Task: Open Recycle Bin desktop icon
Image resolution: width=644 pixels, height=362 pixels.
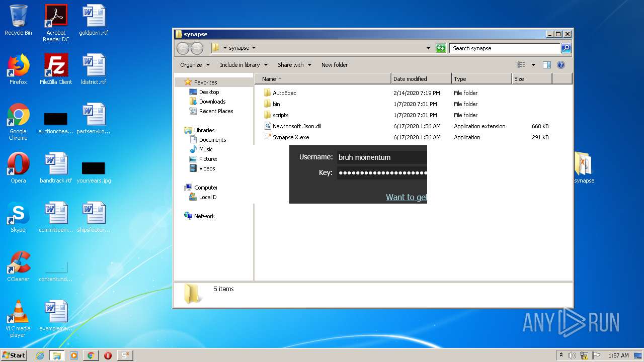Action: point(18,20)
